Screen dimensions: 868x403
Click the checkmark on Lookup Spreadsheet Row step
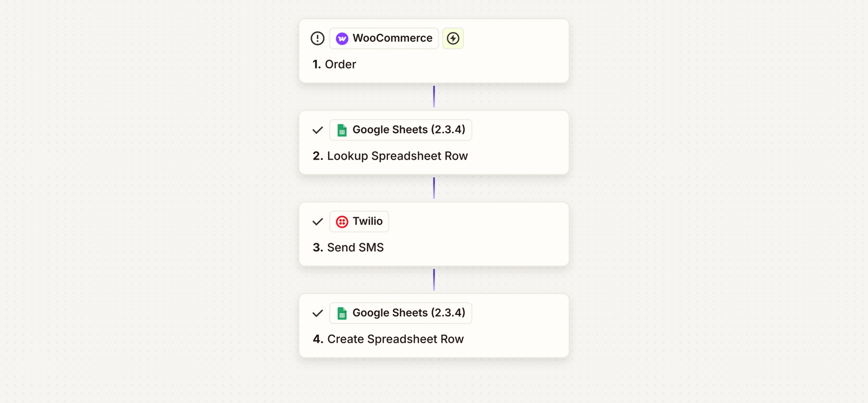click(x=318, y=130)
